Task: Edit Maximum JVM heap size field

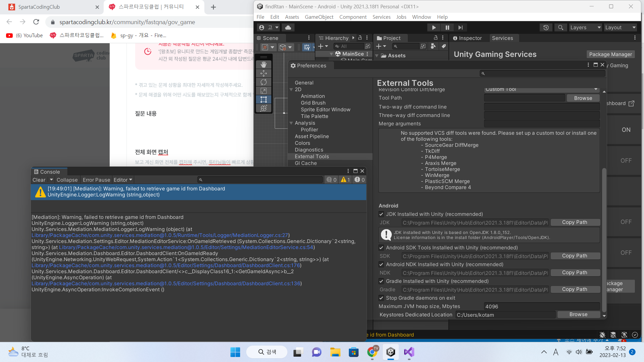Action: tap(542, 306)
